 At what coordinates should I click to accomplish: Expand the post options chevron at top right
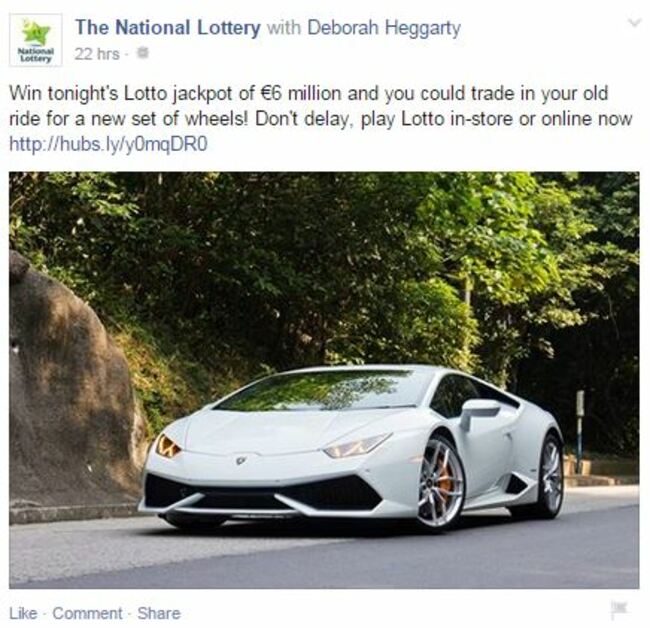point(634,22)
